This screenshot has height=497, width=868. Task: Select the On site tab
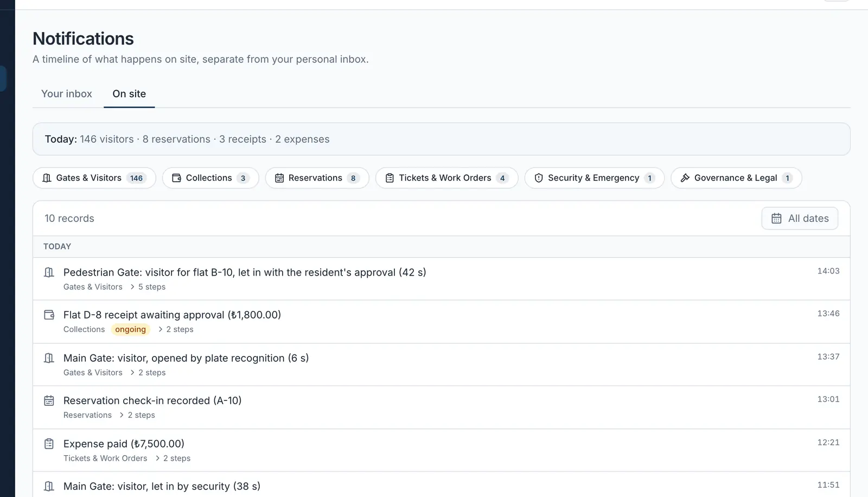click(x=129, y=94)
